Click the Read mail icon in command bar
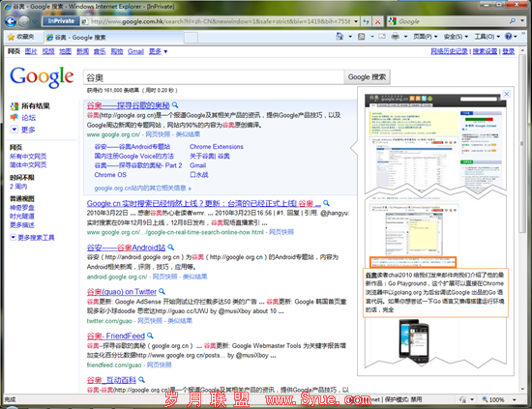Viewport: 532px width, 409px height. click(382, 37)
